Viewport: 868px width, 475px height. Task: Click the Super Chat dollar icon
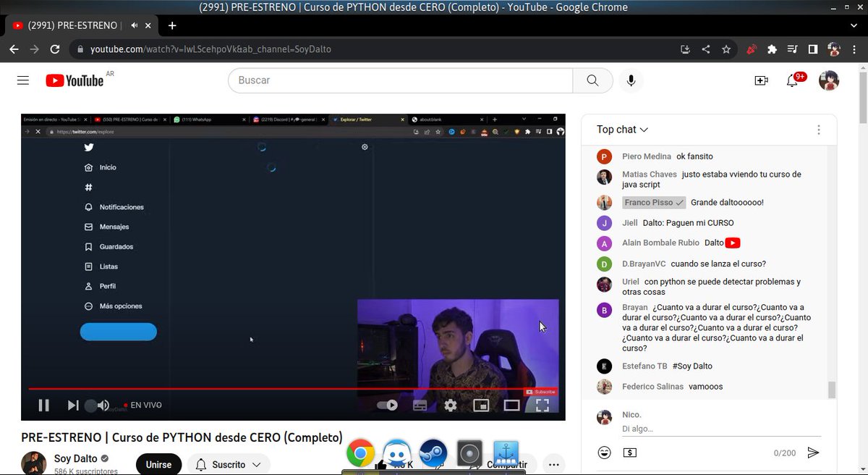(x=630, y=453)
